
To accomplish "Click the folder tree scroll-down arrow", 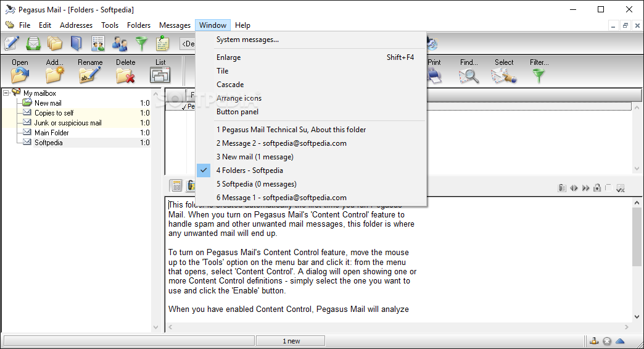I will coord(155,327).
